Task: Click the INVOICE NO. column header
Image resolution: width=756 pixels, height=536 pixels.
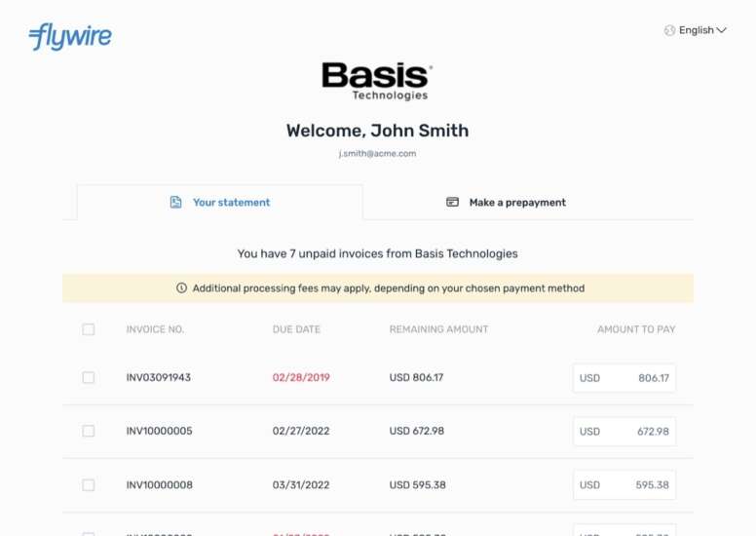Action: click(x=155, y=329)
